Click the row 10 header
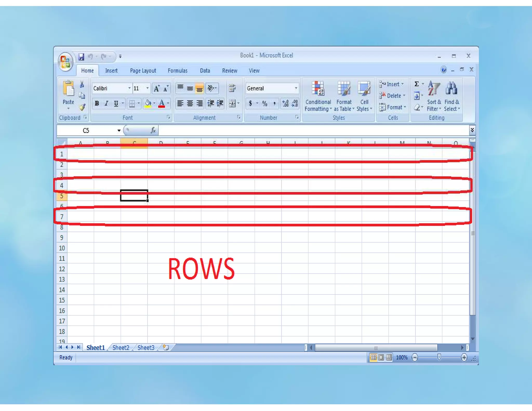The image size is (532, 411). 62,248
